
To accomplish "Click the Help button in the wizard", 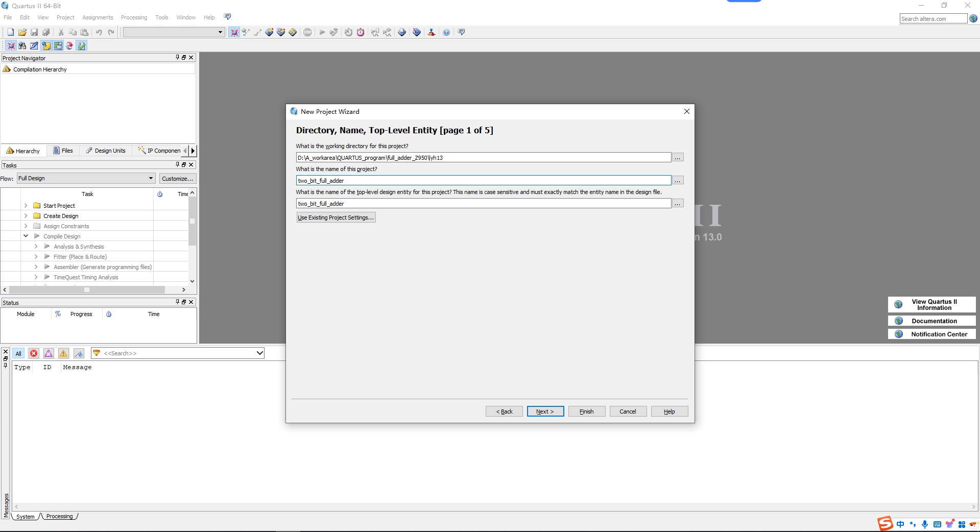I will click(670, 412).
